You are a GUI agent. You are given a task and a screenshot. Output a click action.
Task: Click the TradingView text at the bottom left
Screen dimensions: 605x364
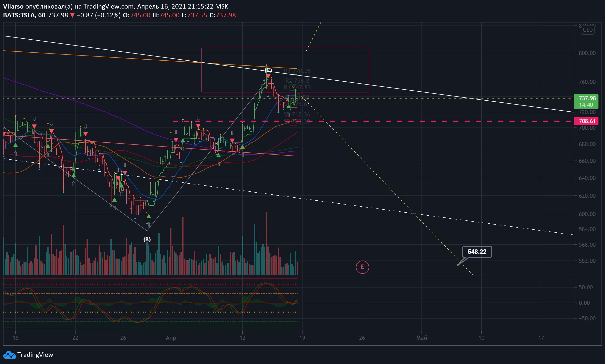point(35,355)
